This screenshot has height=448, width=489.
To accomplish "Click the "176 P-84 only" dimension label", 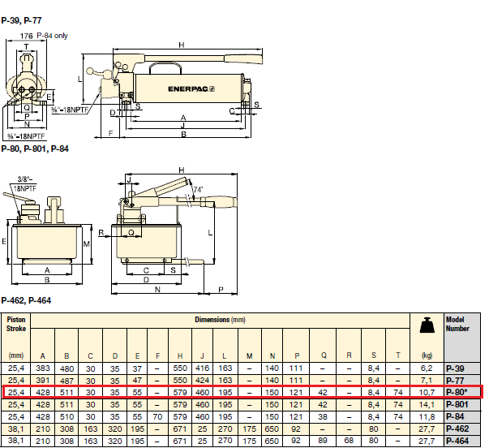I will click(44, 36).
